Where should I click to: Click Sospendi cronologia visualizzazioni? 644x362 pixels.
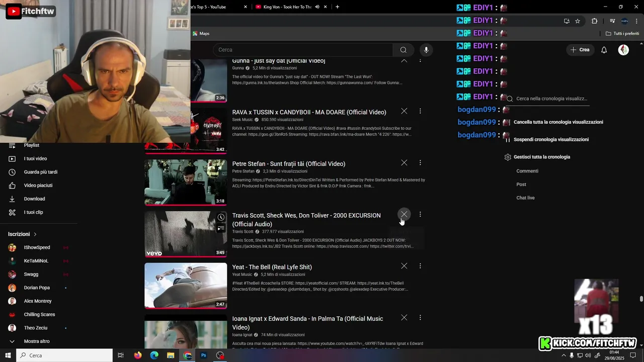tap(551, 140)
